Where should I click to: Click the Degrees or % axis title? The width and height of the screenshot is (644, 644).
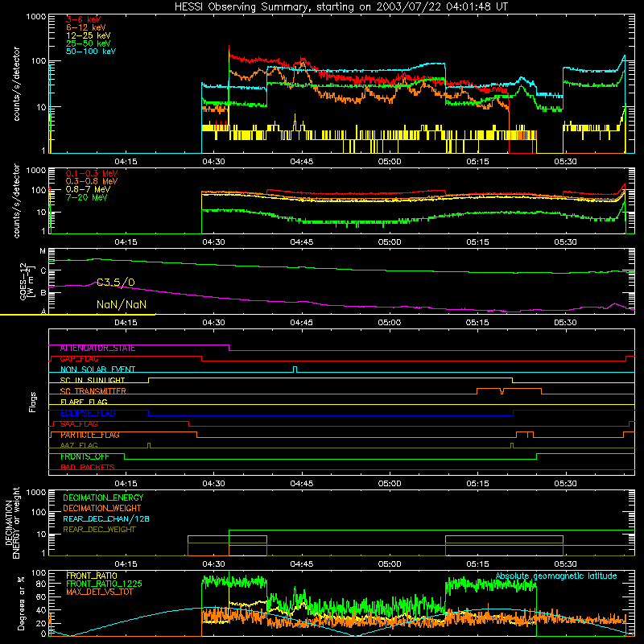[x=21, y=603]
